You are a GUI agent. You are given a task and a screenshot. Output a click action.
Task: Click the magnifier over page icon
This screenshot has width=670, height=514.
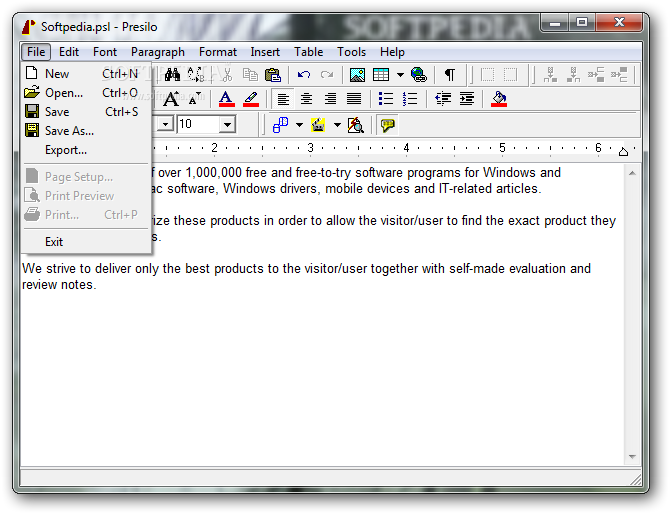(356, 125)
